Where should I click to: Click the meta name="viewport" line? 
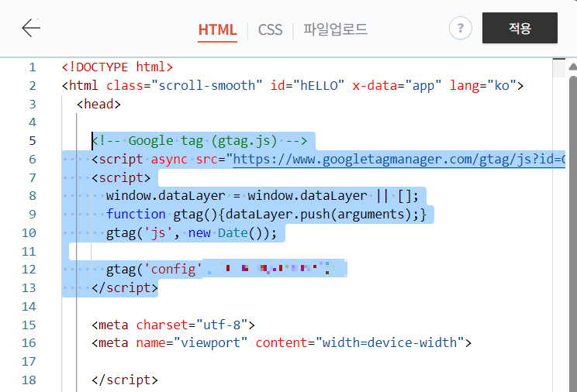pyautogui.click(x=282, y=343)
